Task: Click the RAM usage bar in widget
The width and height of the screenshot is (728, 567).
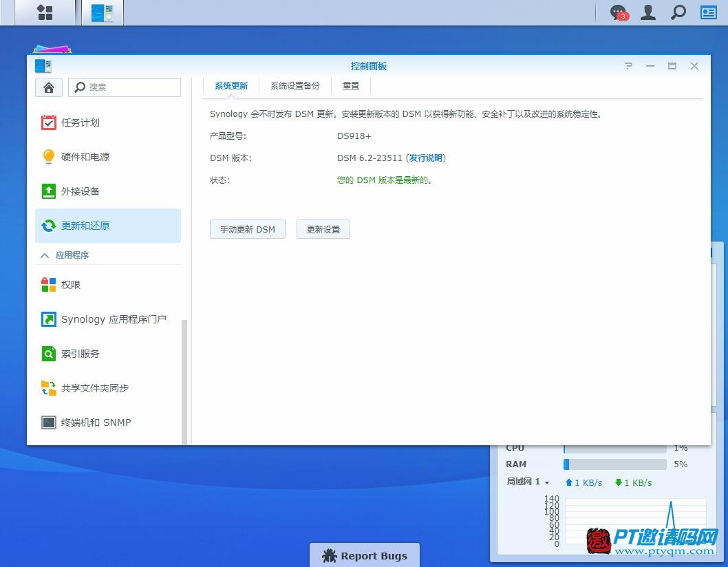Action: (x=614, y=464)
